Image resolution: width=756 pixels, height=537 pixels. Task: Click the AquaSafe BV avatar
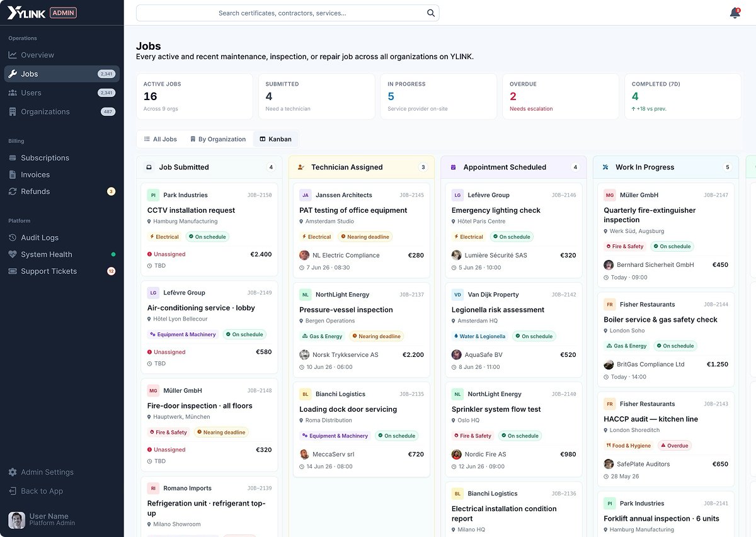click(457, 355)
